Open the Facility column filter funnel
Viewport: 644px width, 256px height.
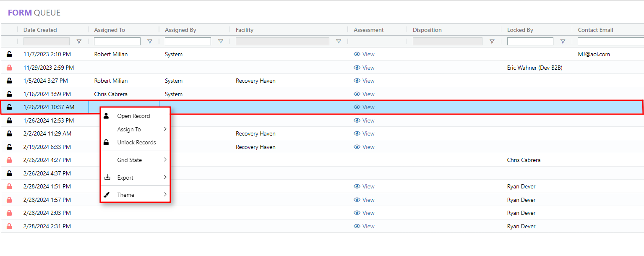(339, 41)
